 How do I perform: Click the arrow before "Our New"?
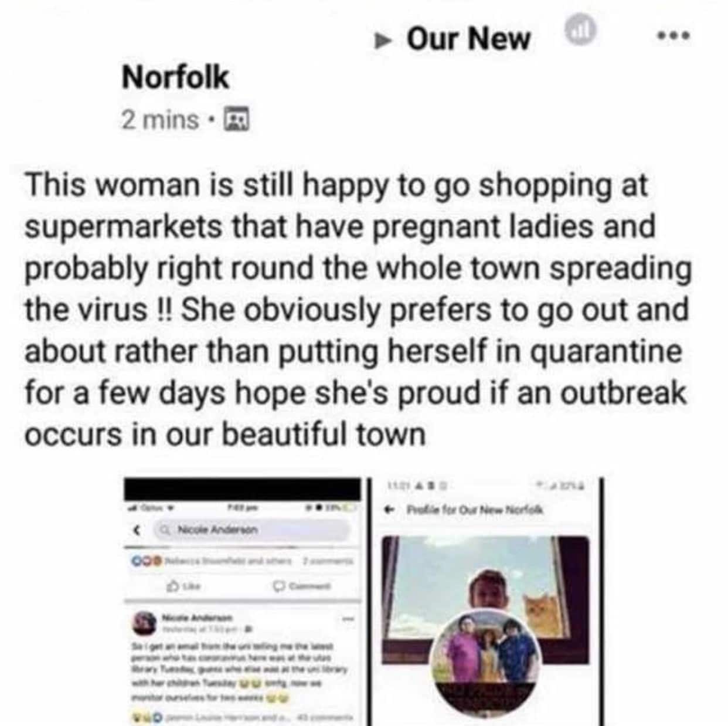point(384,40)
